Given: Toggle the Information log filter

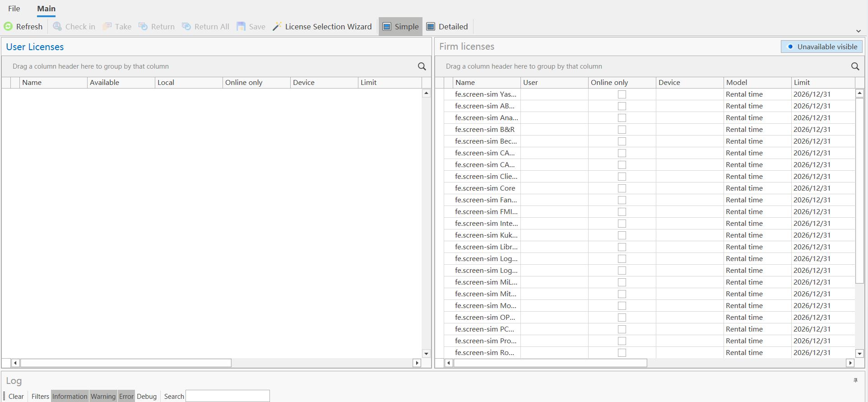Looking at the screenshot, I should point(70,396).
